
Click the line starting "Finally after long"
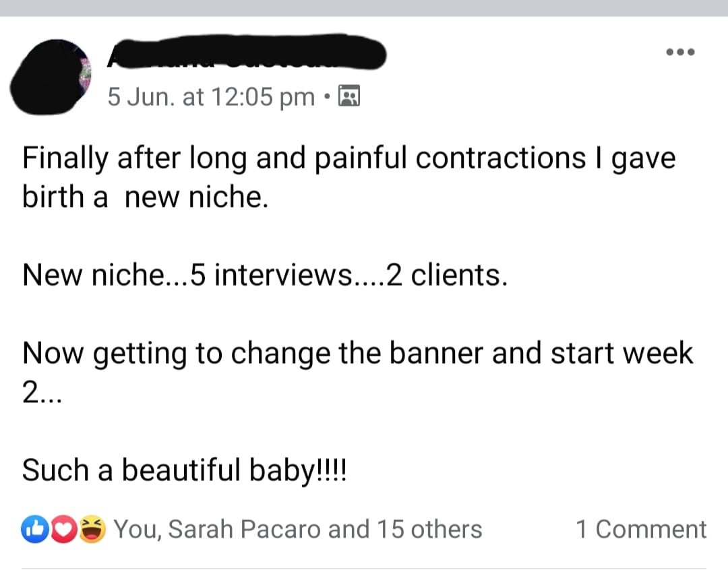(348, 159)
